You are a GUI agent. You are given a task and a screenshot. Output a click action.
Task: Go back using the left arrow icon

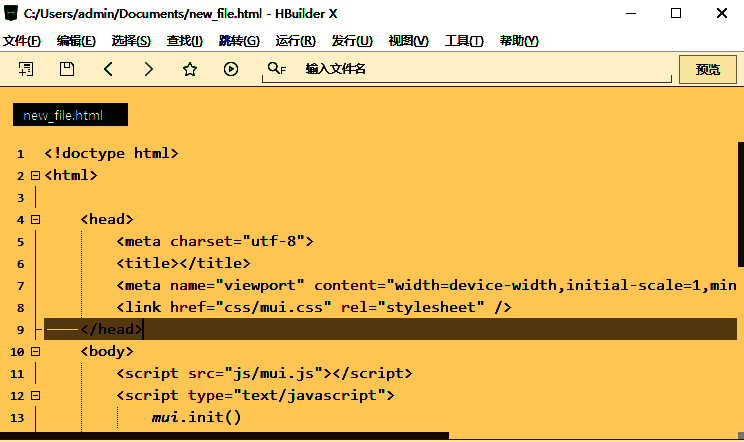[x=108, y=69]
